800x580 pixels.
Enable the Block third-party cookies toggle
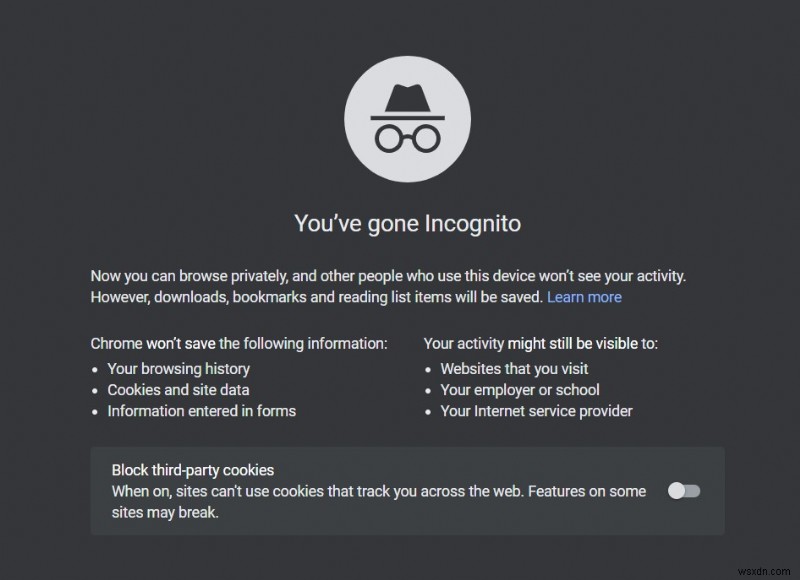684,490
